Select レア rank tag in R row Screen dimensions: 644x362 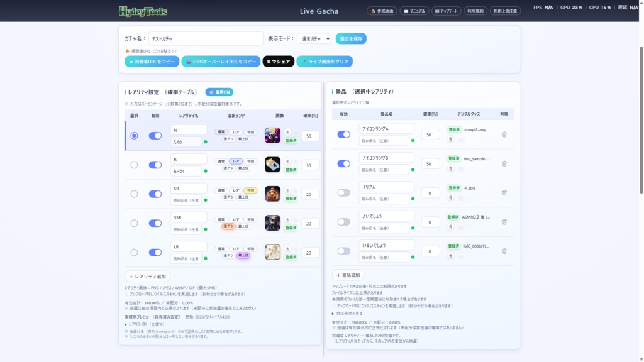click(236, 162)
